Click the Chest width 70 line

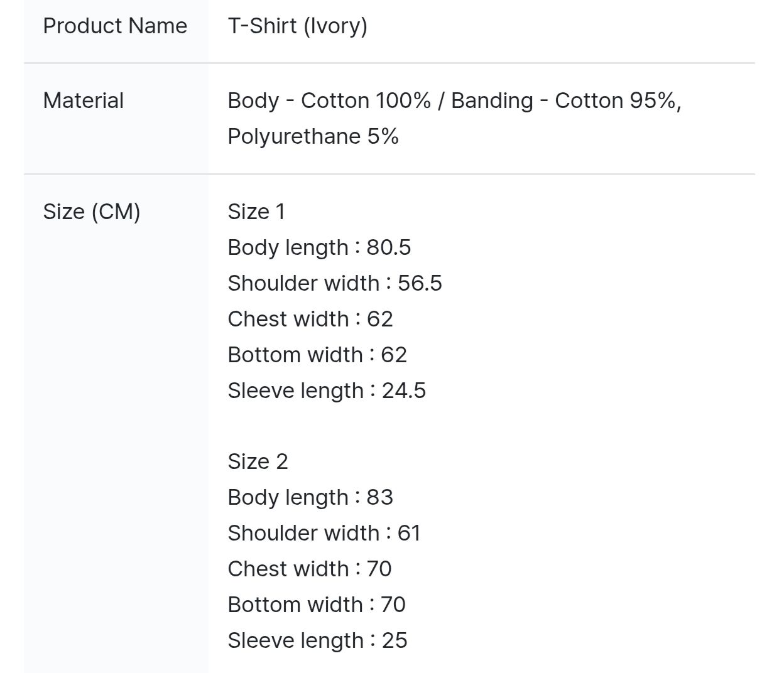309,569
